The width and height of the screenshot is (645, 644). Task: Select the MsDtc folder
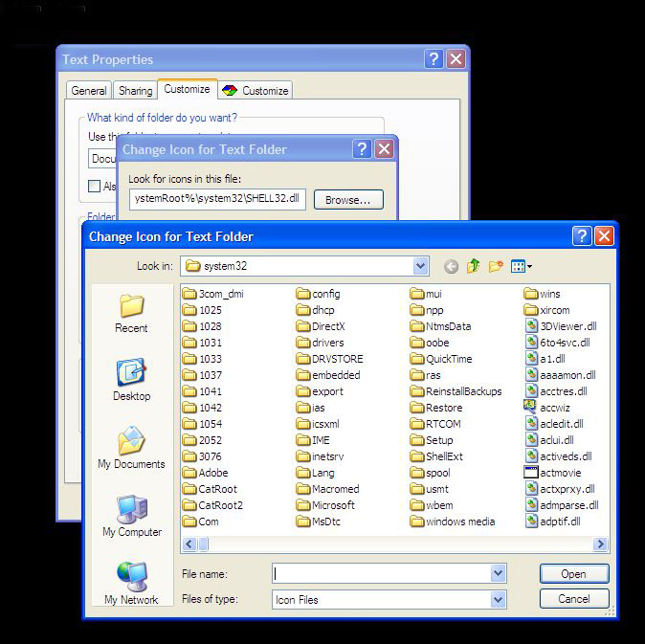pyautogui.click(x=319, y=522)
